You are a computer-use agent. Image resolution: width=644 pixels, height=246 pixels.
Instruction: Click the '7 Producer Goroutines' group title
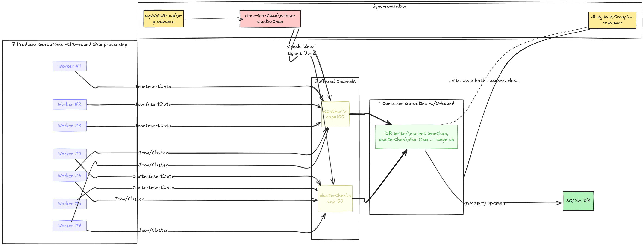point(70,44)
